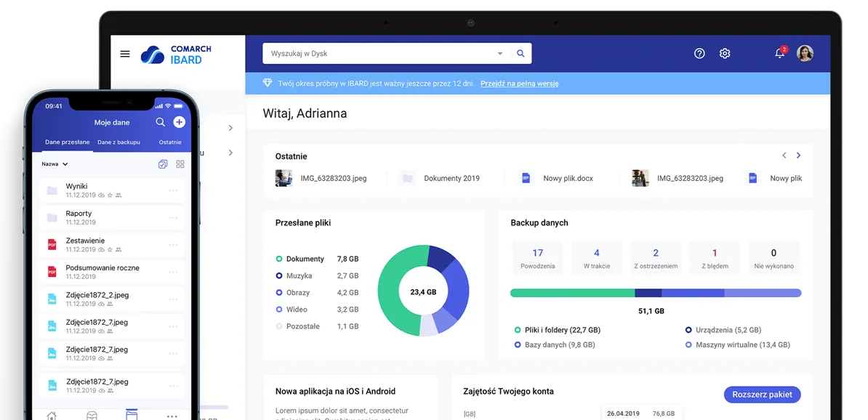This screenshot has height=420, width=868.
Task: Open Zdjęcie1872_2.jpeg in the phone file list
Action: tap(113, 299)
